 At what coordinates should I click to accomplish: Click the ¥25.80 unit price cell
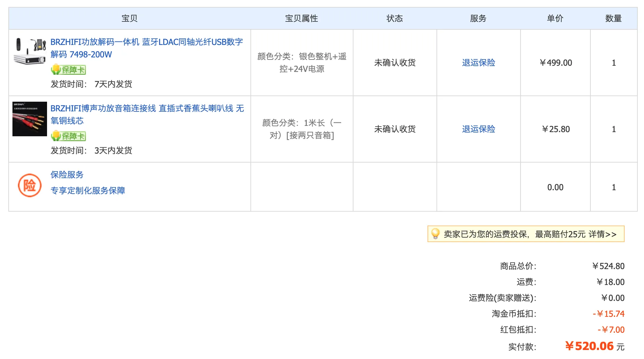tap(555, 129)
